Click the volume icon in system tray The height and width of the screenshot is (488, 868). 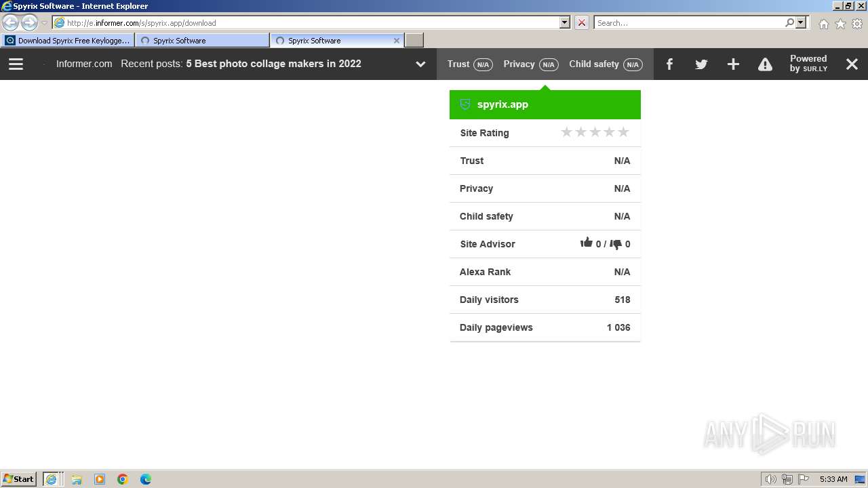770,479
